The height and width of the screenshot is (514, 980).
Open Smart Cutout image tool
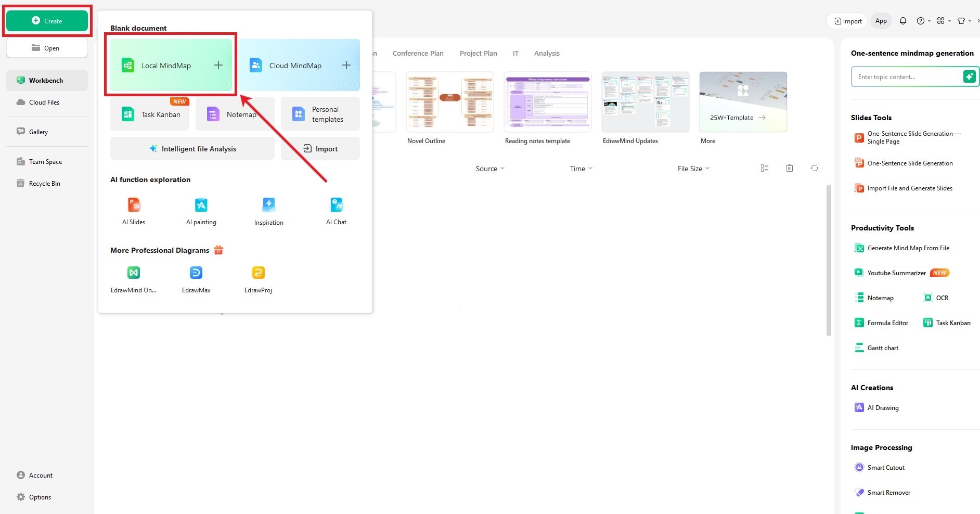pos(880,467)
